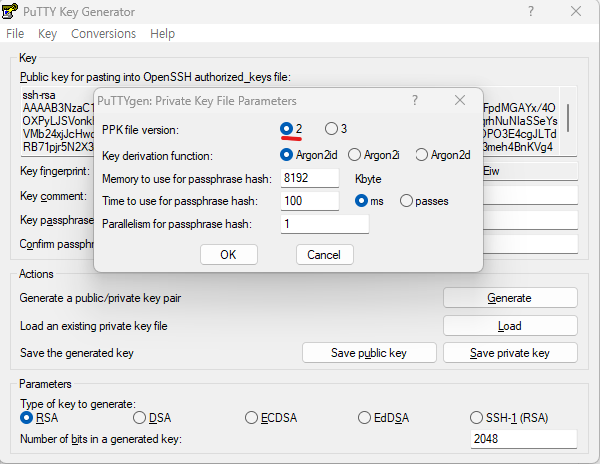Click the number of bits field
Image resolution: width=600 pixels, height=464 pixels.
point(523,439)
